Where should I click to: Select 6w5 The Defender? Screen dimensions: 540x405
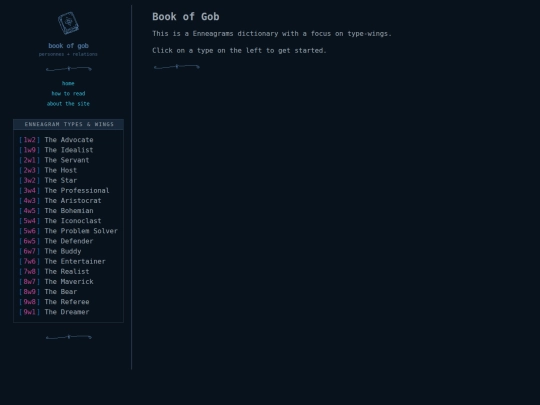point(56,241)
